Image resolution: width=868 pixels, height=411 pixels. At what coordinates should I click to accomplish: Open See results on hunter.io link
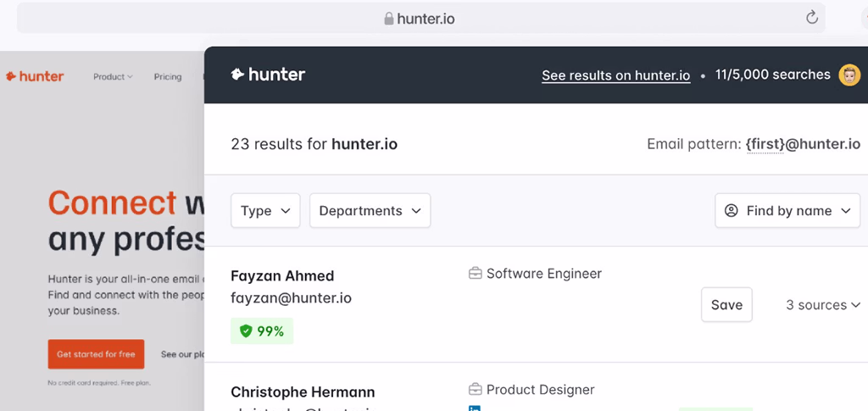pyautogui.click(x=615, y=75)
